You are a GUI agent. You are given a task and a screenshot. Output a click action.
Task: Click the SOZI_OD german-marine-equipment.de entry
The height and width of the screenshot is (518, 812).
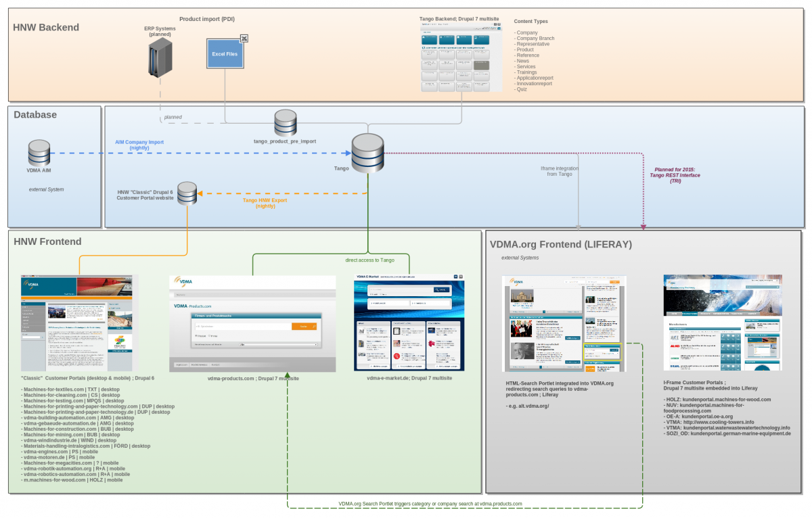[727, 433]
